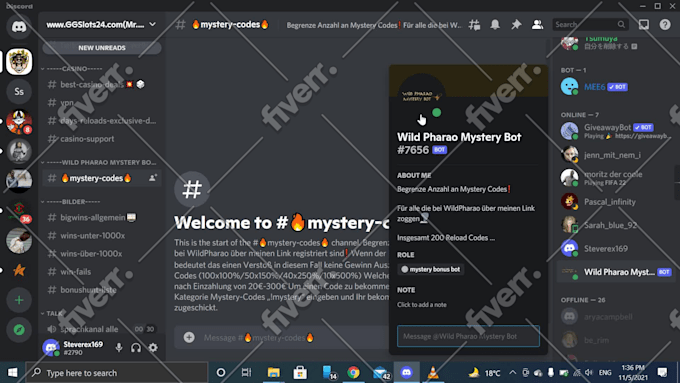
Task: Create invite for mystery-codes channel
Action: tap(153, 178)
